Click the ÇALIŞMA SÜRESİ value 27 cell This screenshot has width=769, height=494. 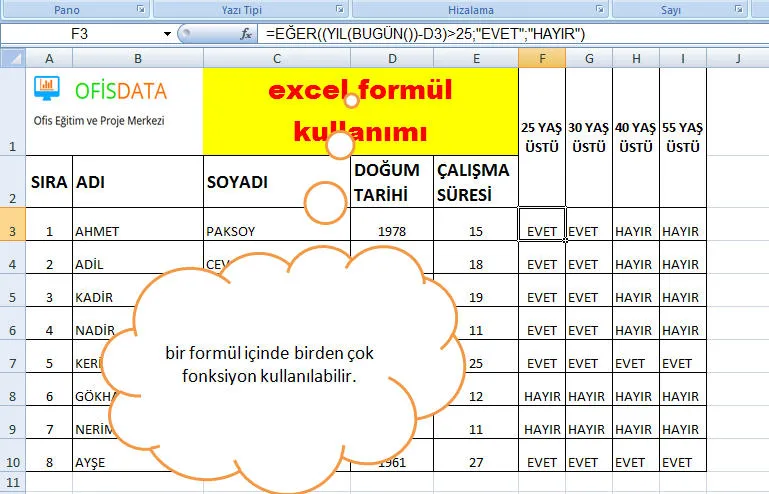point(476,463)
